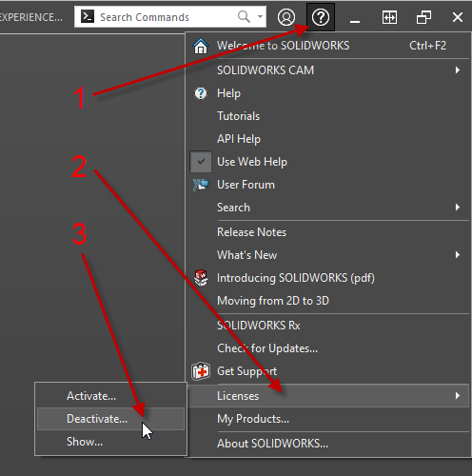Viewport: 472px width, 476px height.
Task: Open the Search Commands dropdown arrow
Action: [x=260, y=16]
